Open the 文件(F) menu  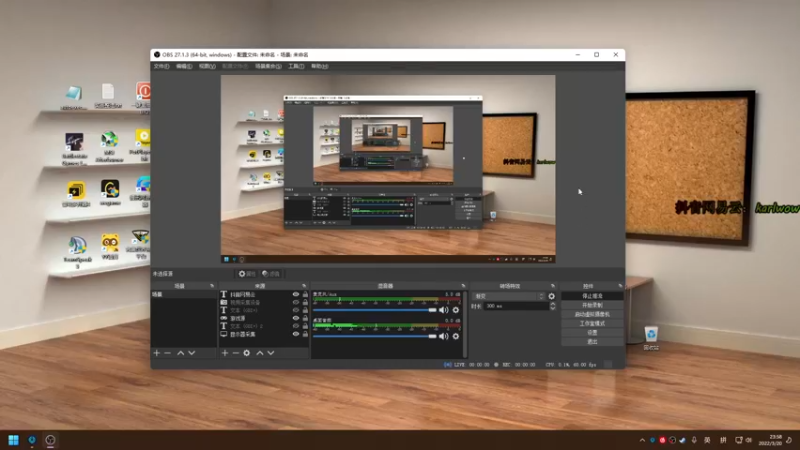click(x=161, y=66)
